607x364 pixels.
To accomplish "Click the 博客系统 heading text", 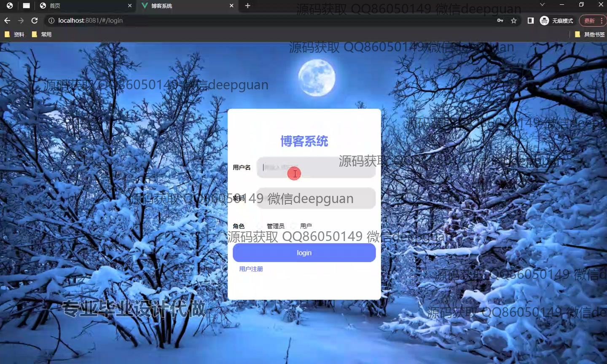I will click(x=304, y=141).
